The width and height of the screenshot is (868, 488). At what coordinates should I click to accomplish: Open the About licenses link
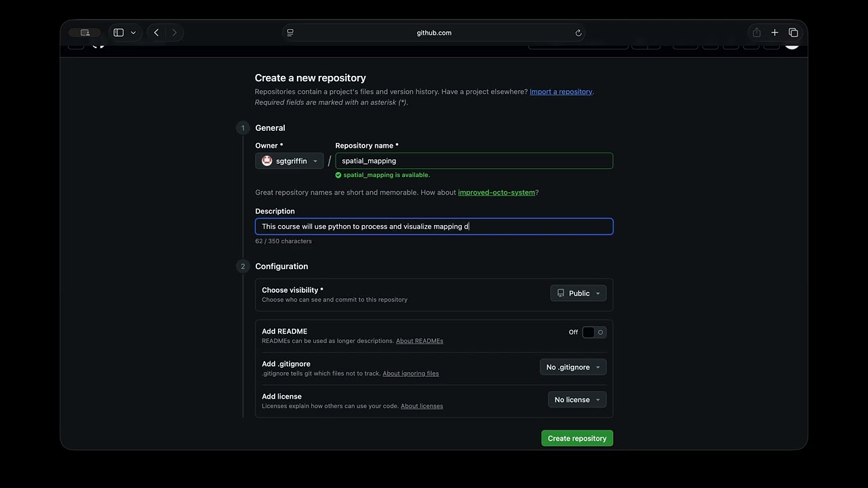pos(422,406)
